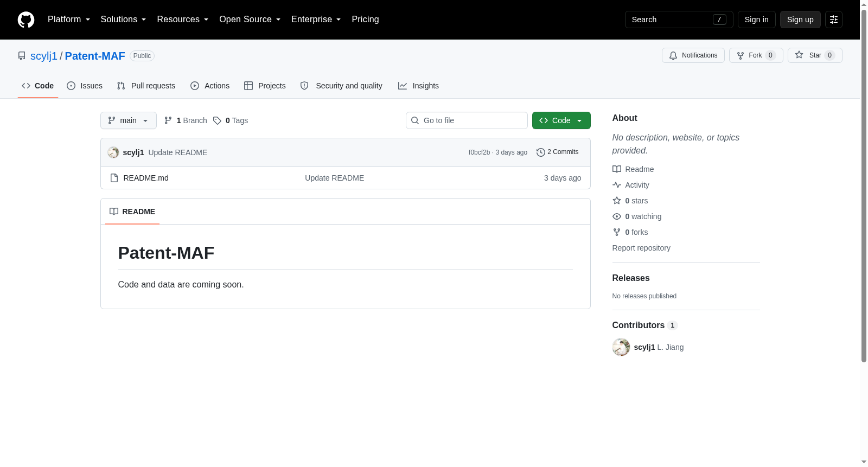
Task: Click the repository icon before scylj1
Action: click(x=22, y=56)
